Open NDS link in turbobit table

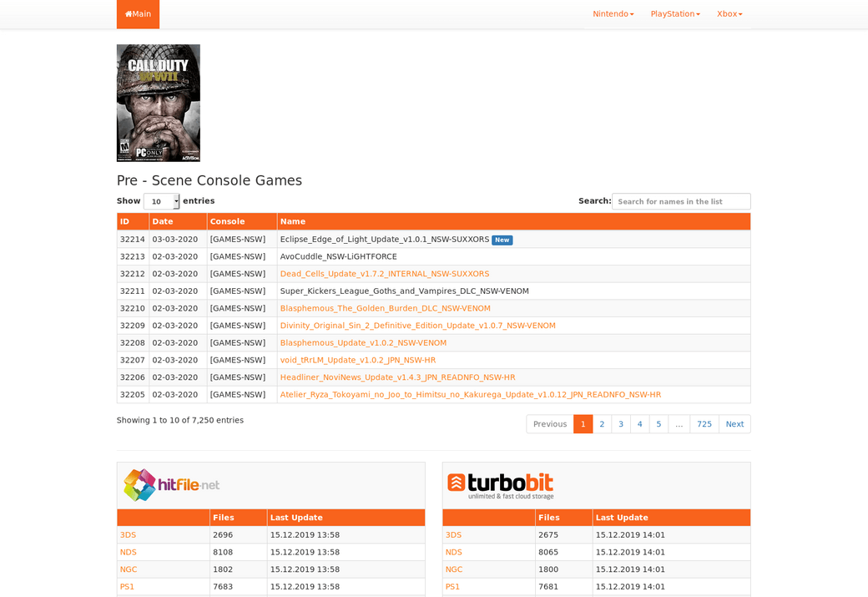click(x=454, y=552)
